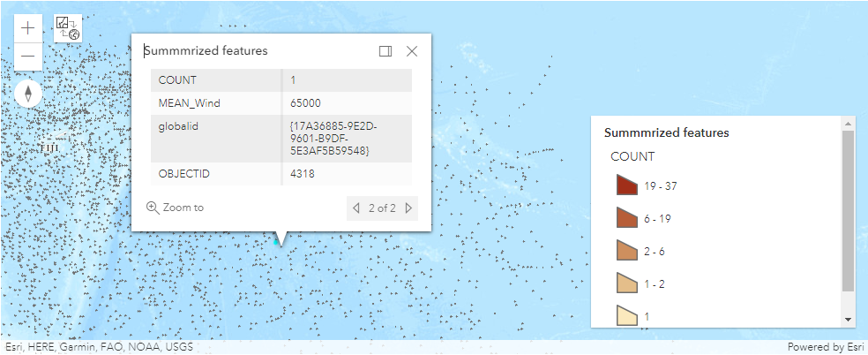The height and width of the screenshot is (355, 868).
Task: Dock the Summarized features popup
Action: point(385,51)
